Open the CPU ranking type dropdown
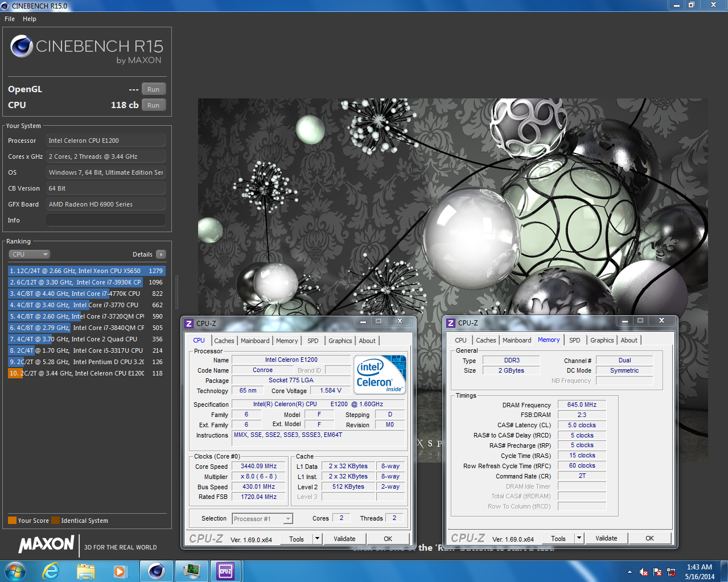Screen dimensions: 728x582 point(30,254)
